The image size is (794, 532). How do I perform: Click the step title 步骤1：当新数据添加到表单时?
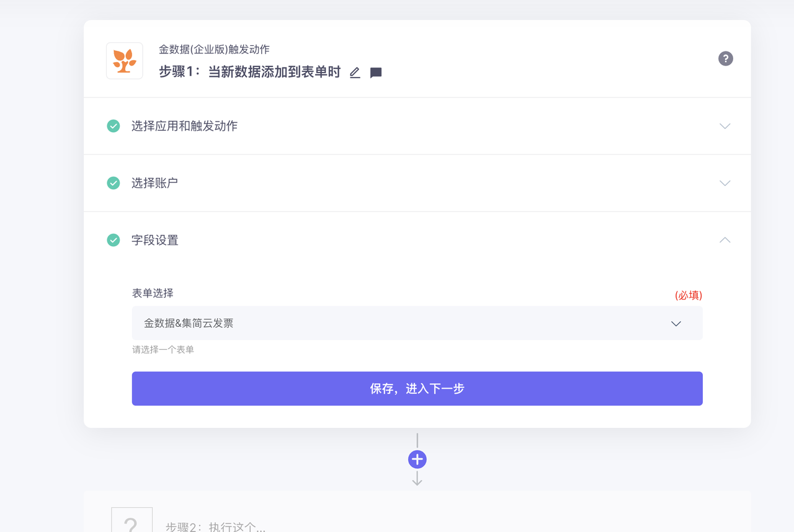(x=249, y=72)
